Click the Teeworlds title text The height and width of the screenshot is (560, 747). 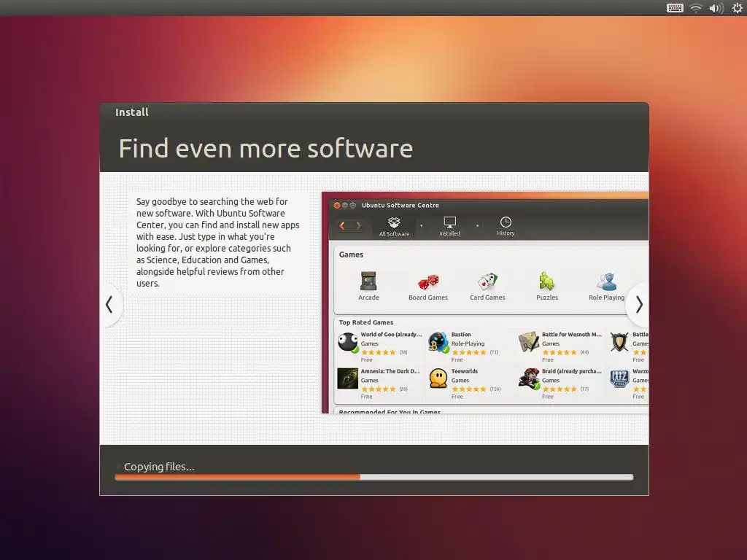click(x=465, y=371)
